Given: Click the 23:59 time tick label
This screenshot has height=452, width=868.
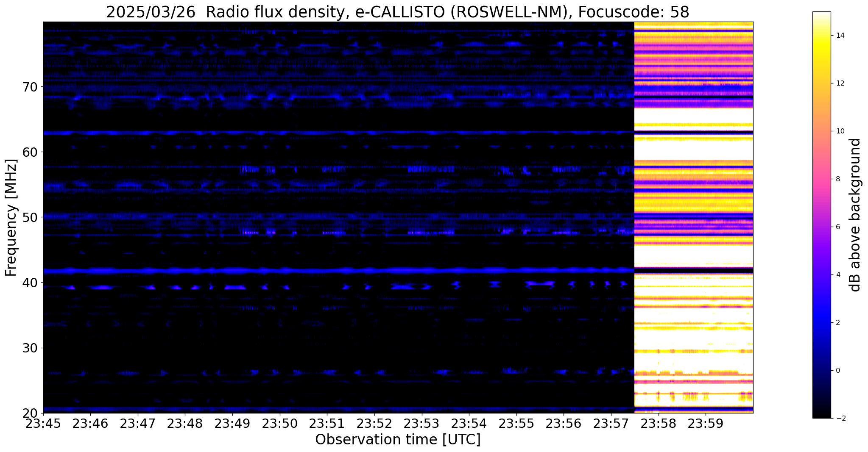Looking at the screenshot, I should (706, 423).
